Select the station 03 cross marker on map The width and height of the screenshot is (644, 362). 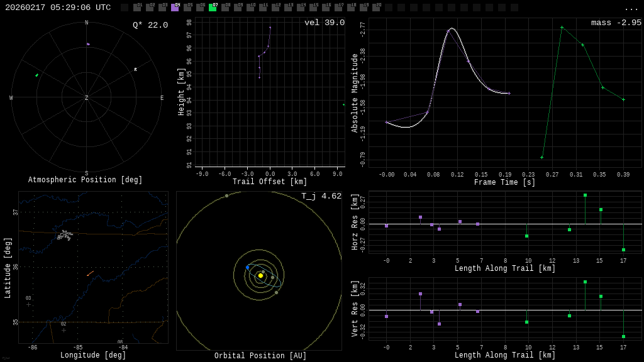(28, 304)
